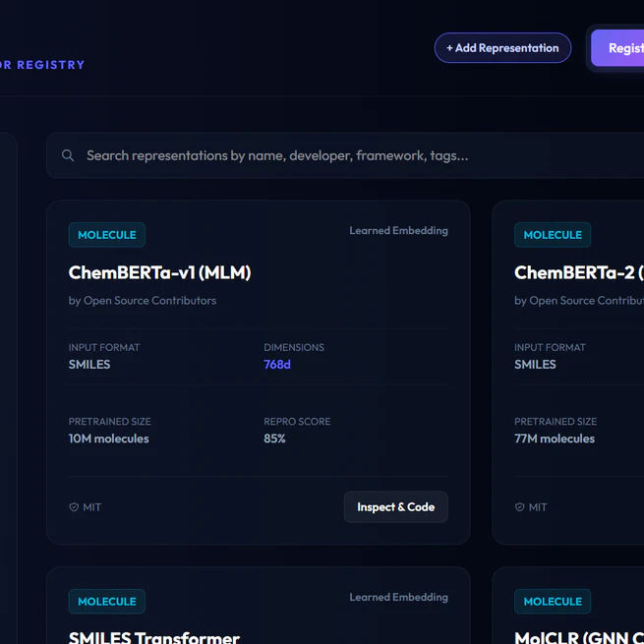Click MOLECULE tag on SMILES Transformer card
The image size is (644, 644).
[x=107, y=602]
